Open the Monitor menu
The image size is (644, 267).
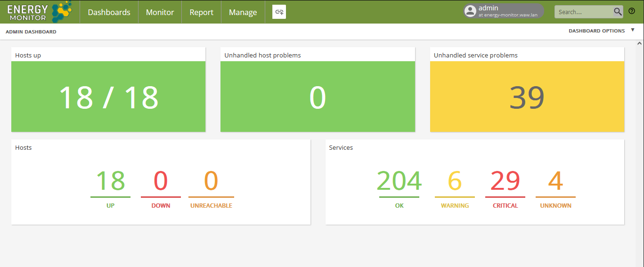click(160, 12)
